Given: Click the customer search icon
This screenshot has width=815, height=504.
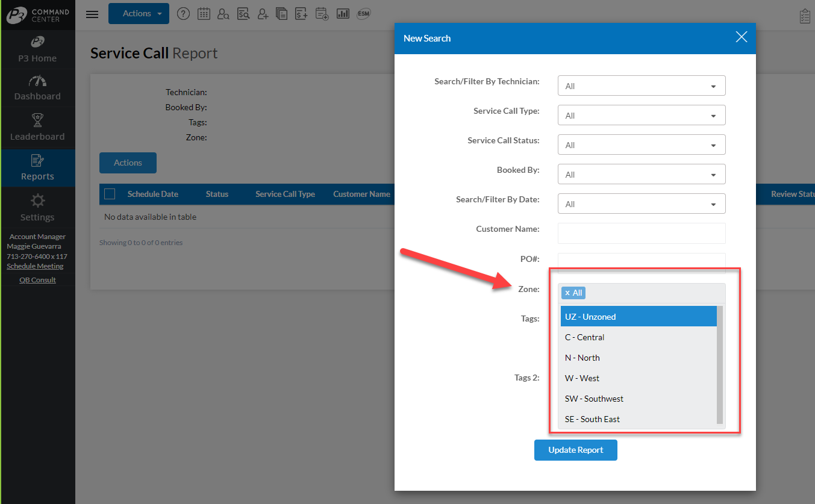Looking at the screenshot, I should tap(223, 14).
